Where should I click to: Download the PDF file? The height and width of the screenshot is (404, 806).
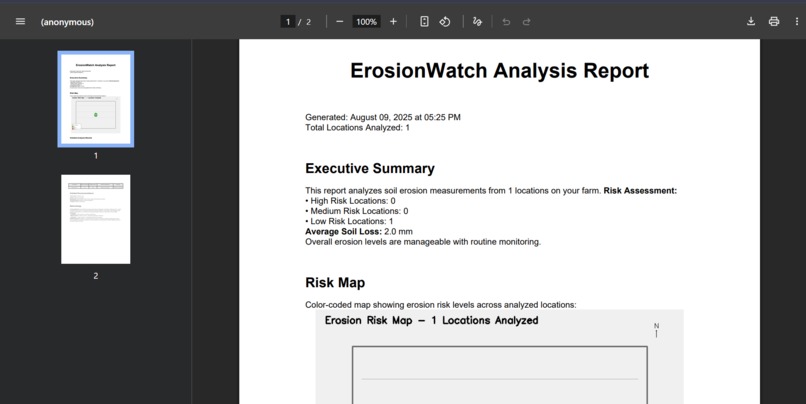click(x=751, y=22)
